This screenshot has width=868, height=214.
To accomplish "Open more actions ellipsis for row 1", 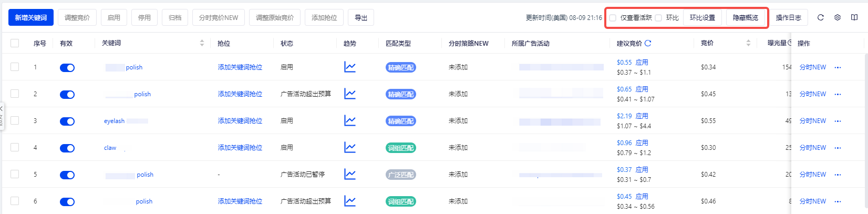I will click(838, 67).
